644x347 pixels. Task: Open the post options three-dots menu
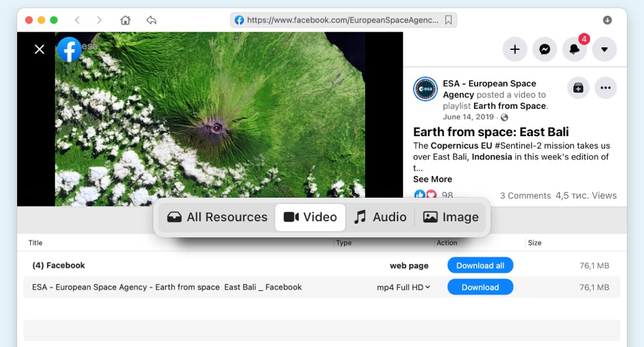point(606,88)
